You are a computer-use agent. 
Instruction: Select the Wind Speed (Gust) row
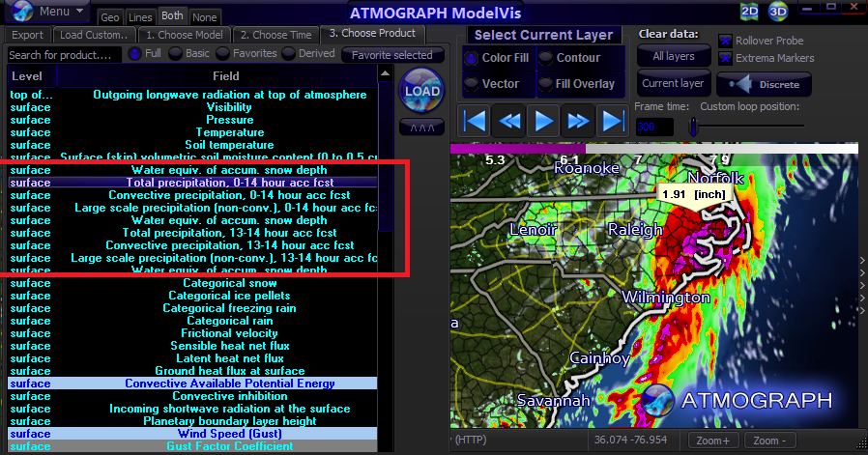coord(192,434)
